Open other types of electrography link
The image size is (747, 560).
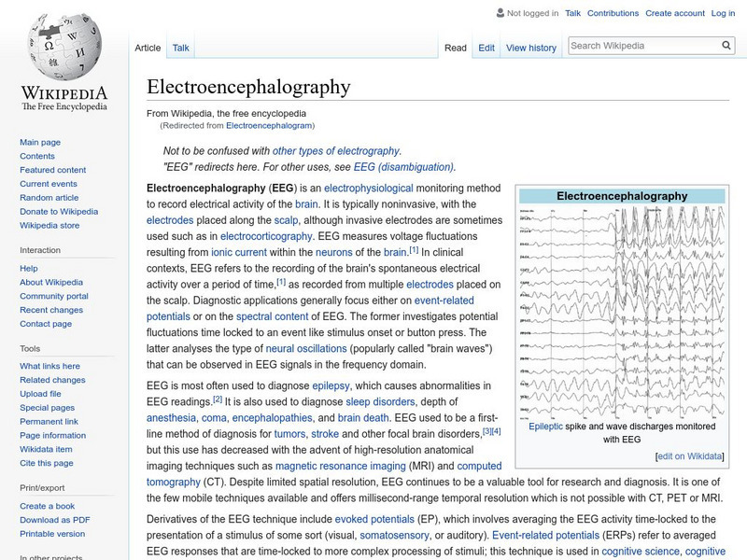tap(336, 151)
